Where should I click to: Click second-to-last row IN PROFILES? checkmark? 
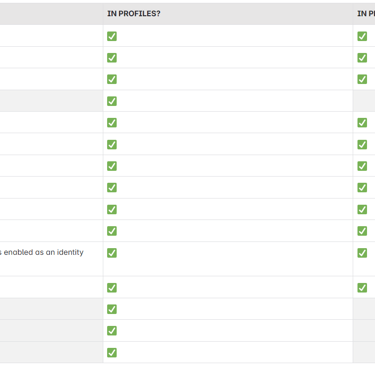(112, 331)
